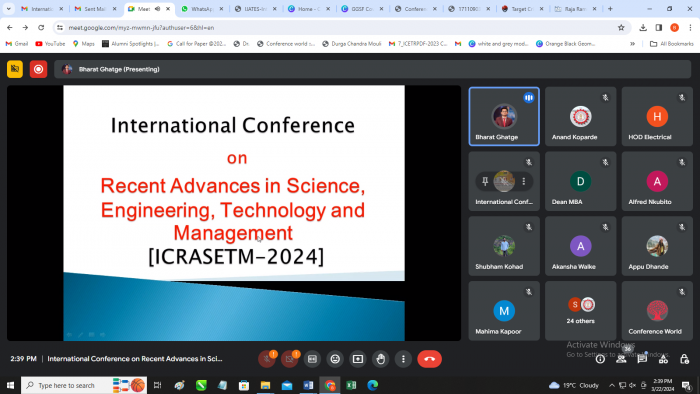This screenshot has height=394, width=700.
Task: Open chat with everyone panel
Action: click(642, 359)
